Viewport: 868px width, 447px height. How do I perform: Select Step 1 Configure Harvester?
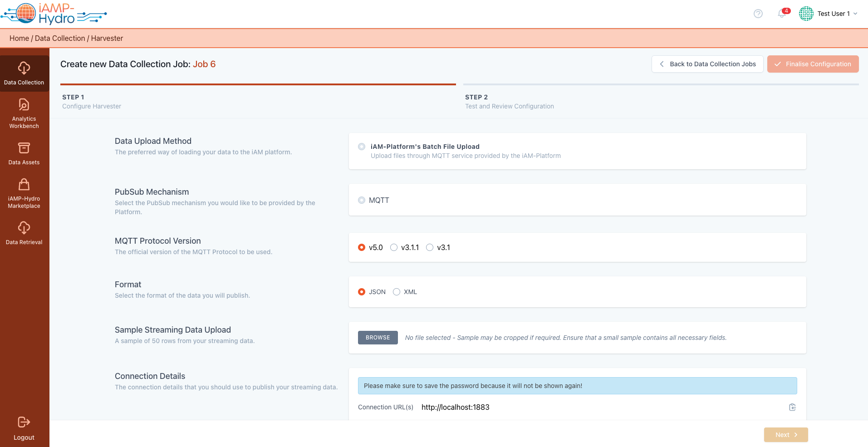92,102
